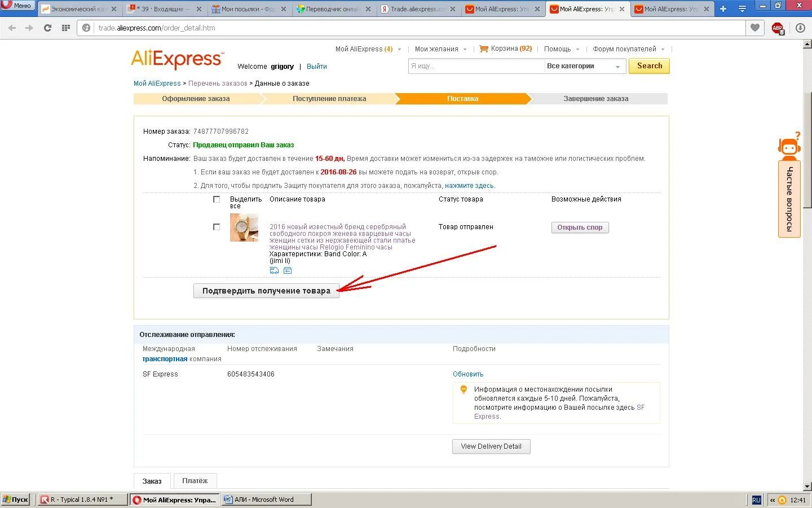Screen dimensions: 812x508
Task: Click the watch product title link
Action: click(x=342, y=237)
